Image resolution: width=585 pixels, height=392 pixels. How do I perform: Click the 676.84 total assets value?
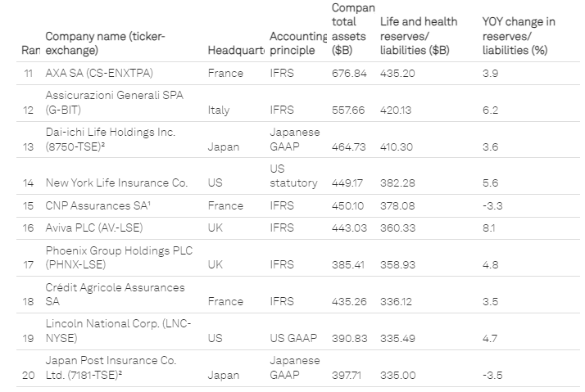[x=348, y=74]
